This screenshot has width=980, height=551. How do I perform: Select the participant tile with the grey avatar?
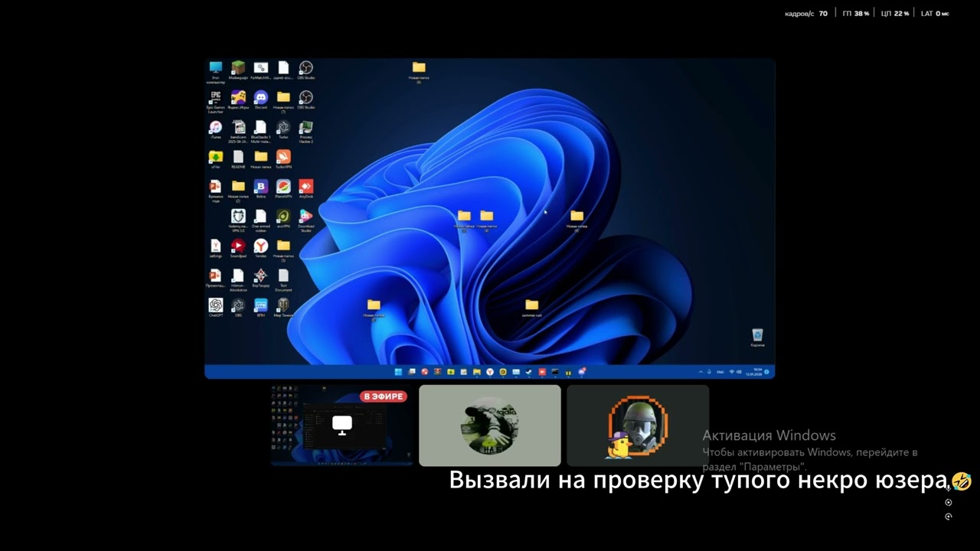(490, 425)
